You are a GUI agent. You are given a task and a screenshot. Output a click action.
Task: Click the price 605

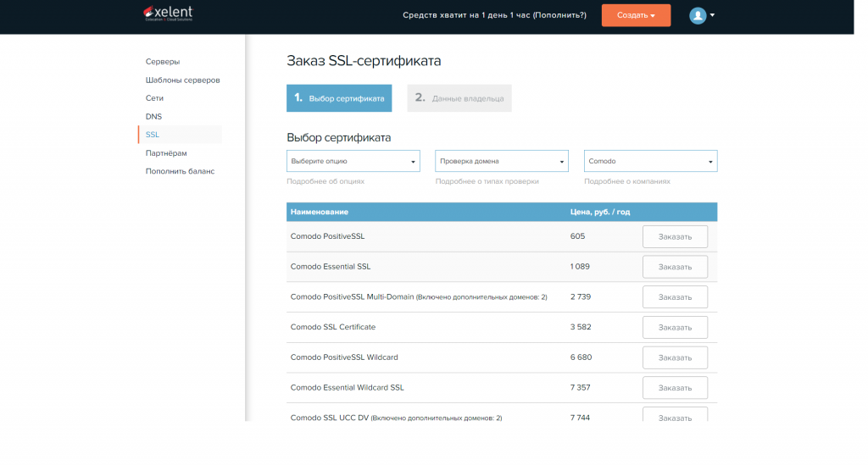coord(577,236)
